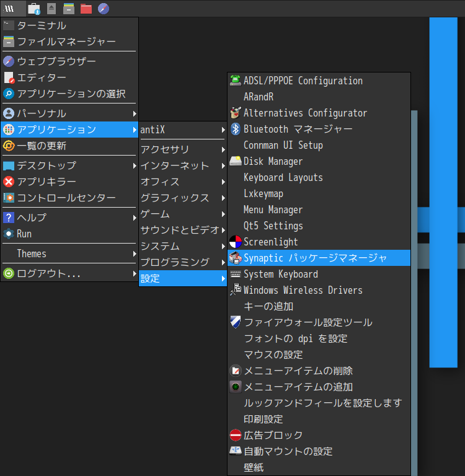Click the control center icon beside コントロールセンター
This screenshot has height=476, width=465.
[9, 198]
